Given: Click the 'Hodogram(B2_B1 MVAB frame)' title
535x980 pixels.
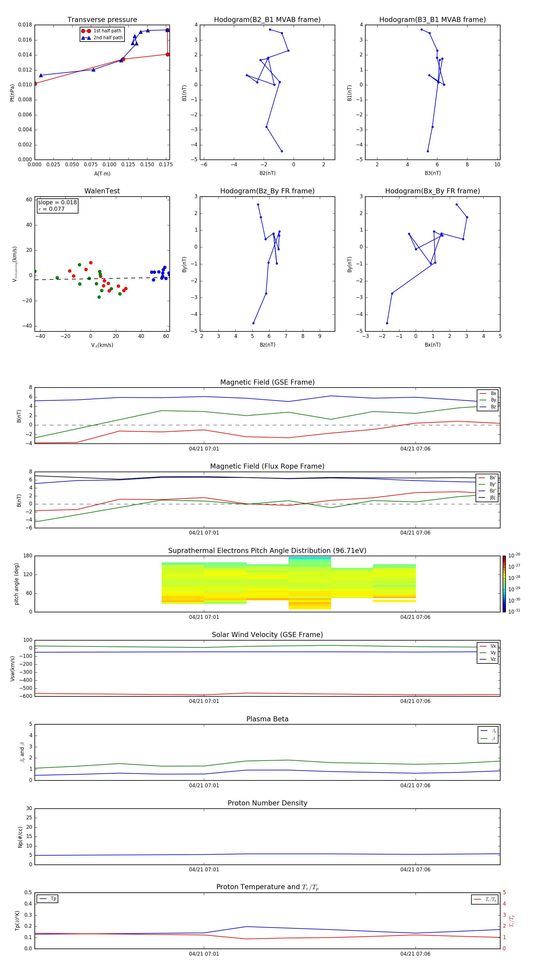Looking at the screenshot, I should (x=267, y=20).
